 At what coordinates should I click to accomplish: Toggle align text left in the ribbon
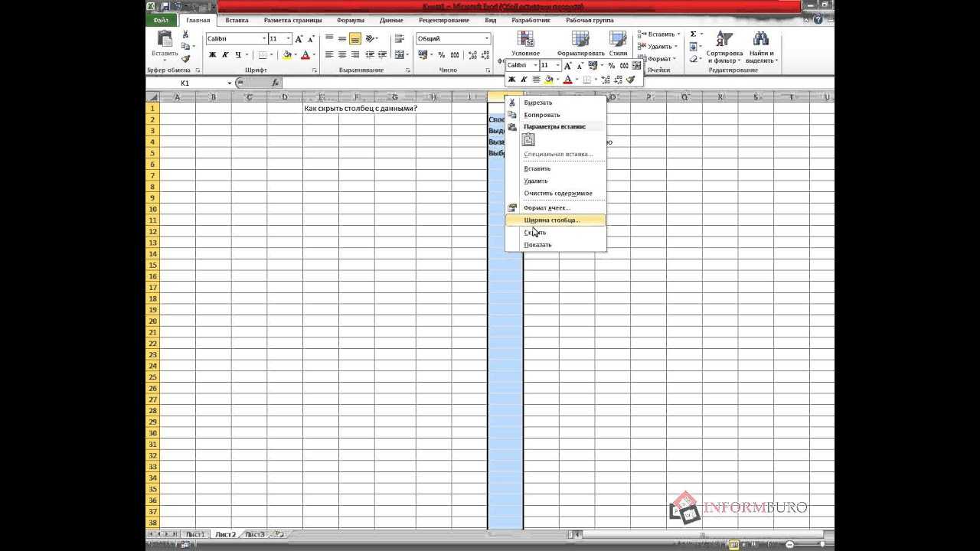coord(329,55)
